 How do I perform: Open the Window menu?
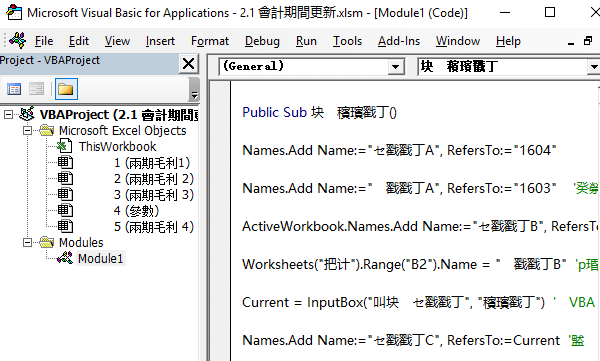[x=458, y=41]
